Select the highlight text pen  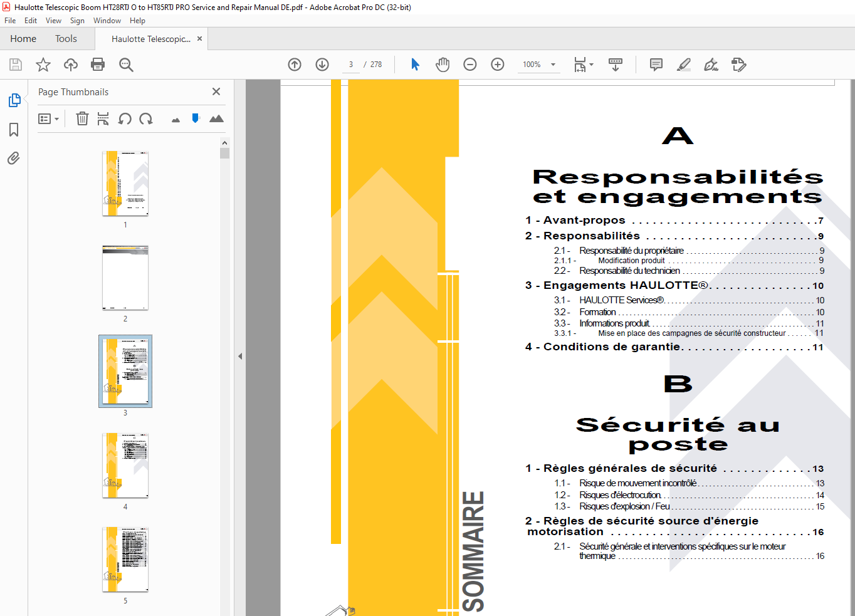684,65
